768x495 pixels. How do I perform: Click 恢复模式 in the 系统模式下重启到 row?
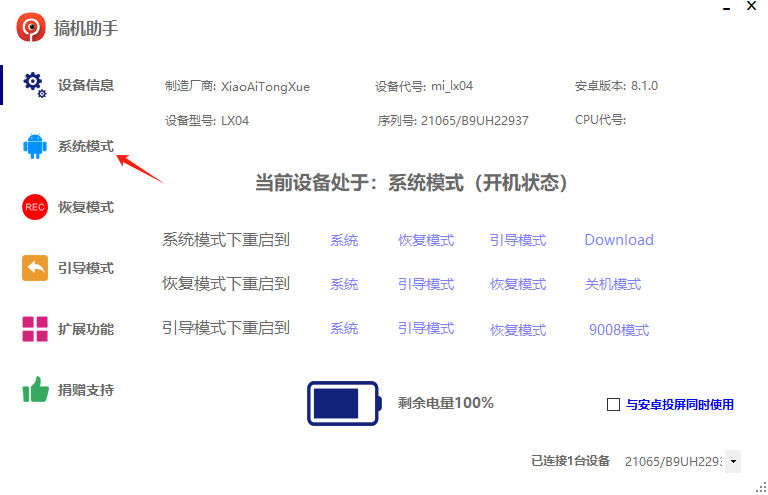426,240
